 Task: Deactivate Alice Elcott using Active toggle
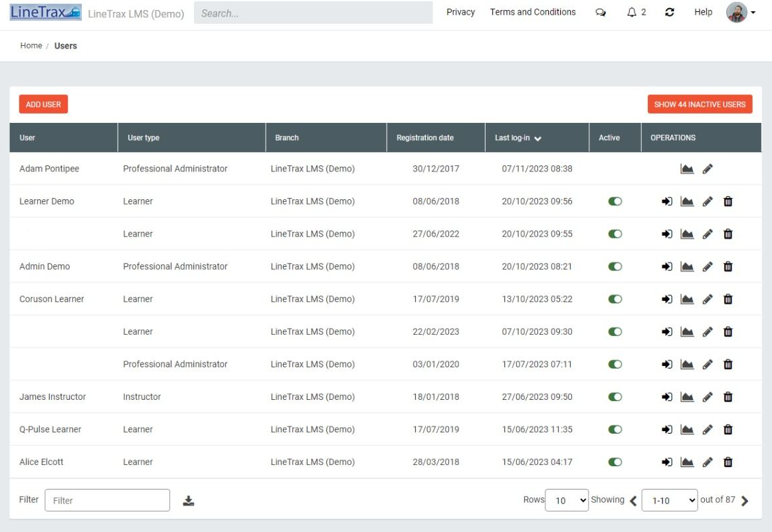[x=615, y=462]
